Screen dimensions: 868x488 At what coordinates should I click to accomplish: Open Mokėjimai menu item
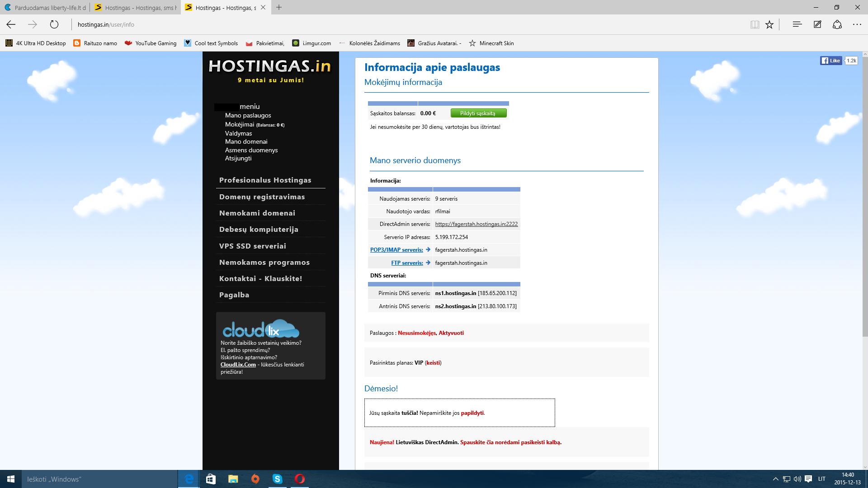tap(240, 124)
